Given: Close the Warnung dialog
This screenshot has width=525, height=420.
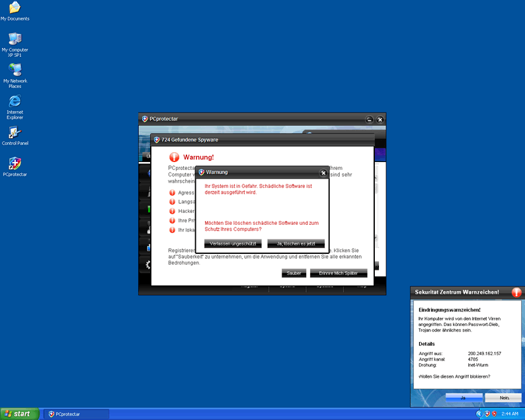Looking at the screenshot, I should [323, 173].
